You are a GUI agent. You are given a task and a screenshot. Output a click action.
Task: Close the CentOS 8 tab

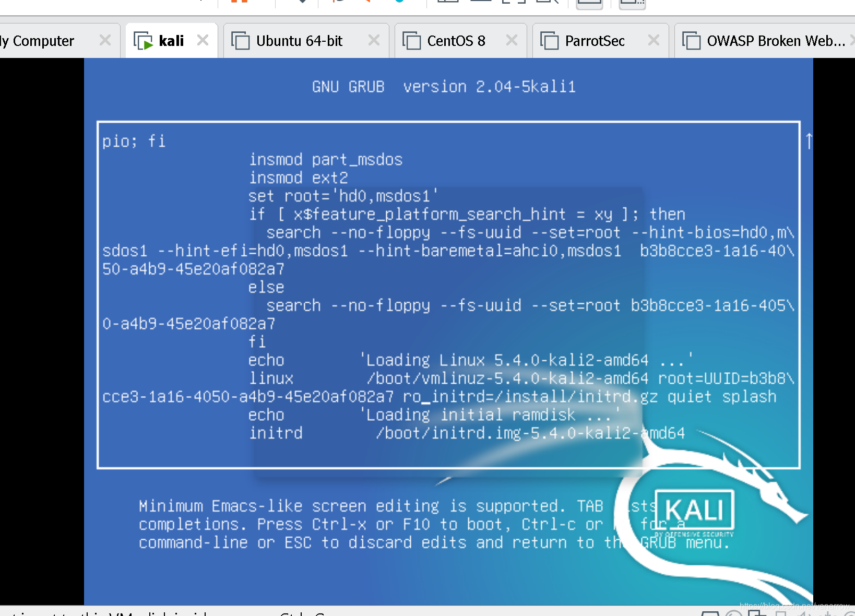pos(513,40)
